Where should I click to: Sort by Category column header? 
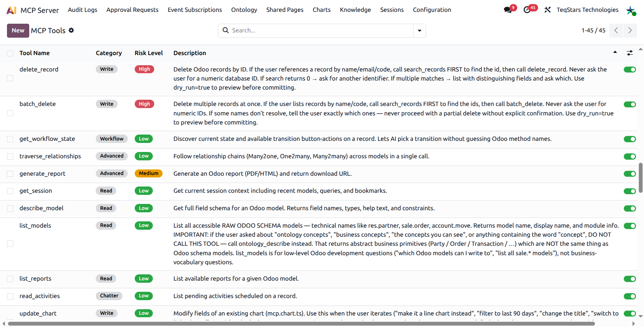click(109, 53)
